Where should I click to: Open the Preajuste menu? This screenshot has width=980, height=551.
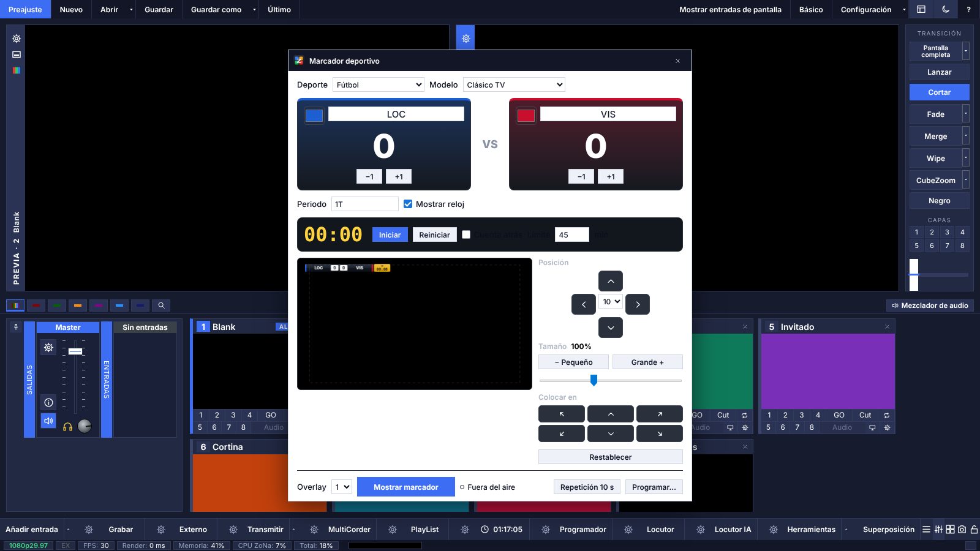point(25,9)
